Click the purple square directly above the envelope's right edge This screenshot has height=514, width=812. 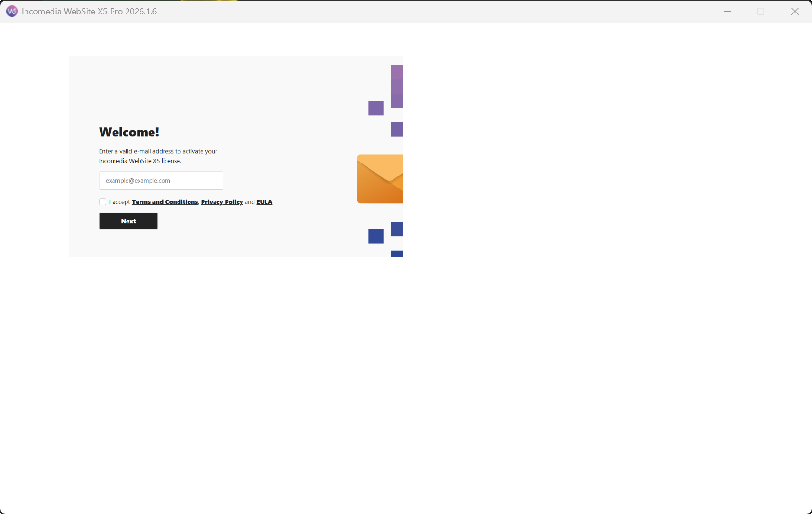(x=397, y=129)
